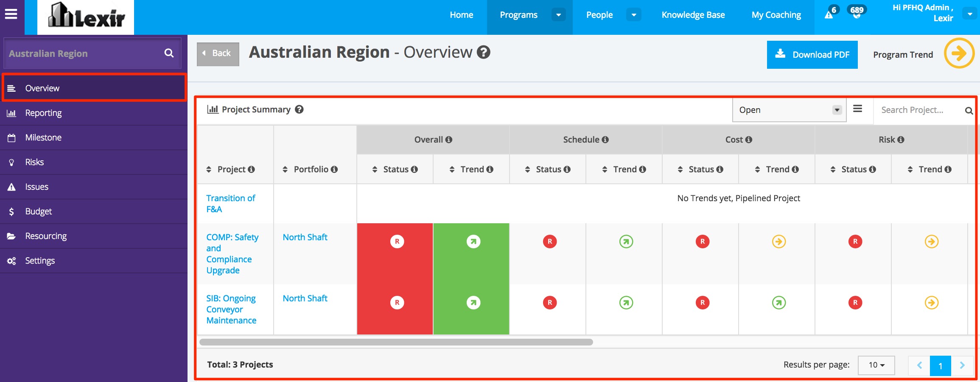Open the user account dropdown arrow
The height and width of the screenshot is (382, 980).
pos(969,14)
